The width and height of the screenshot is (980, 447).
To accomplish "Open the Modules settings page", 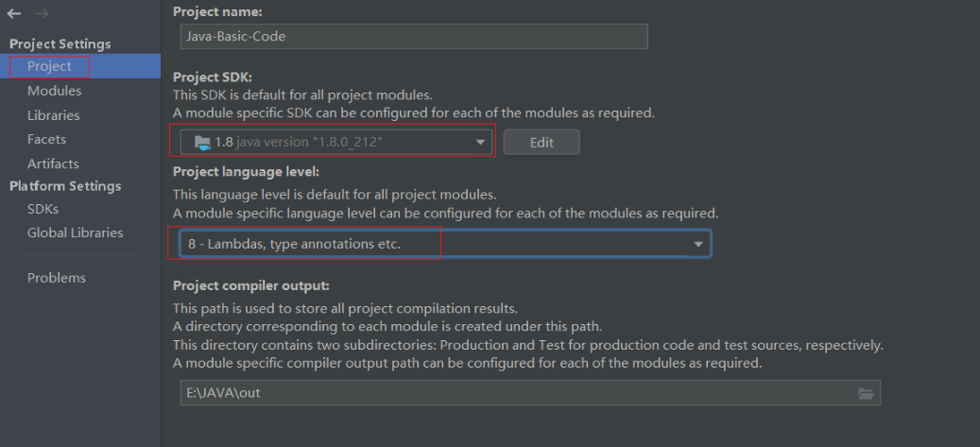I will point(54,91).
